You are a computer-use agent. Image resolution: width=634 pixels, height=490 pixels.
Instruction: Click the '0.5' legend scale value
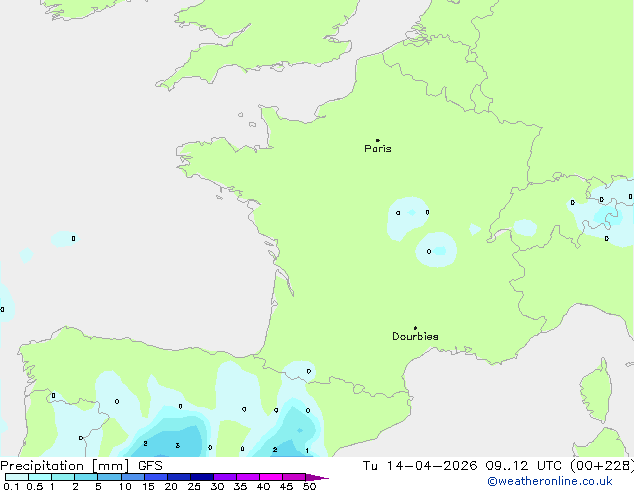pos(35,486)
